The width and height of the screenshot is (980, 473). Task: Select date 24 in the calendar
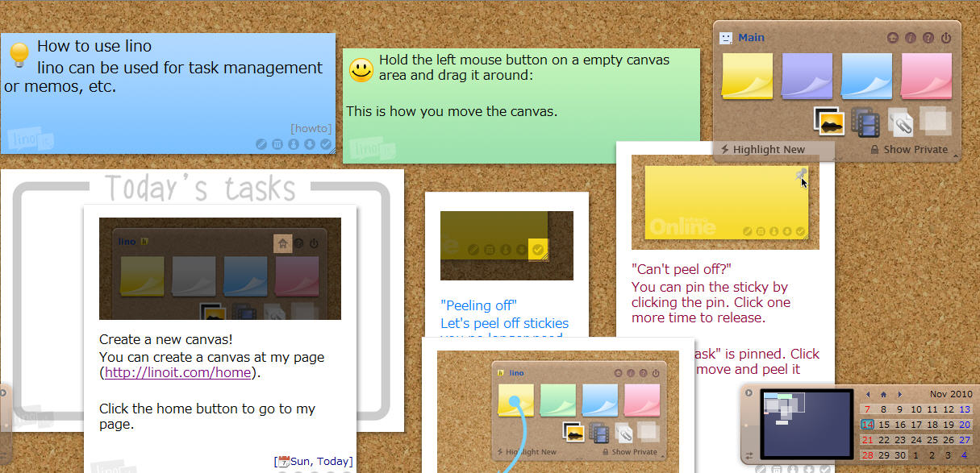click(916, 440)
